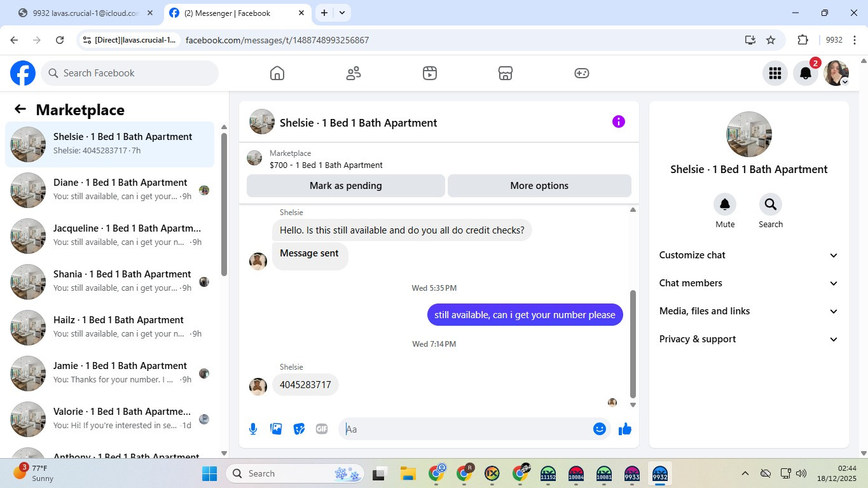Open the Shania conversation
Image resolution: width=868 pixels, height=488 pixels.
click(x=110, y=282)
